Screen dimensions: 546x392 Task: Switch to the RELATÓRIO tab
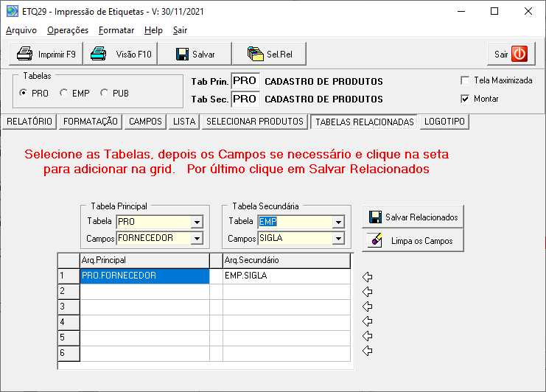click(29, 122)
